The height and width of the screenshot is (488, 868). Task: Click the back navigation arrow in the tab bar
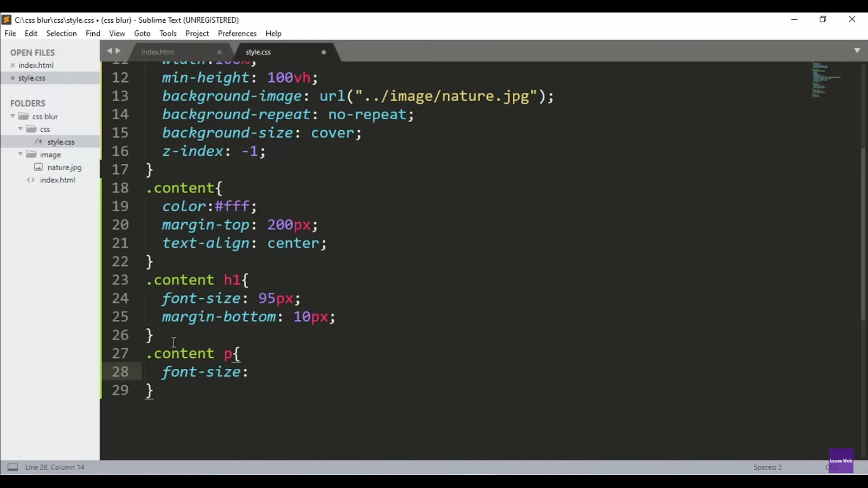tap(110, 50)
